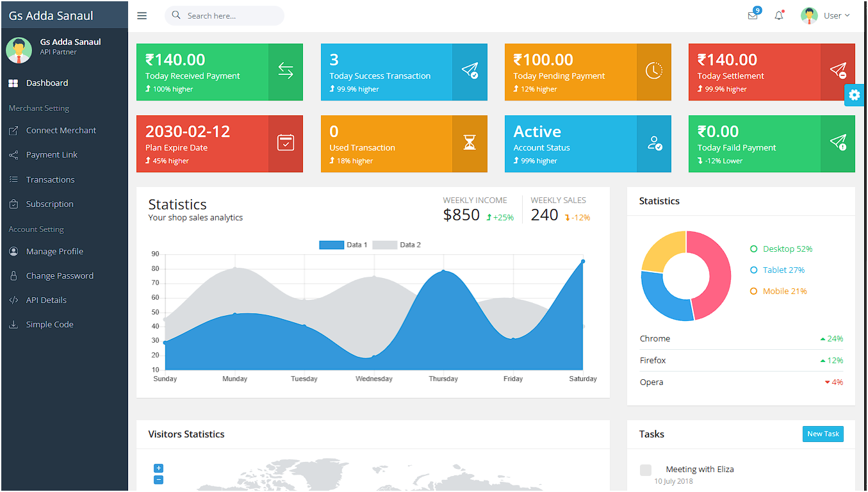Open the mail inbox envelope icon
Image resolution: width=868 pixels, height=492 pixels.
753,16
